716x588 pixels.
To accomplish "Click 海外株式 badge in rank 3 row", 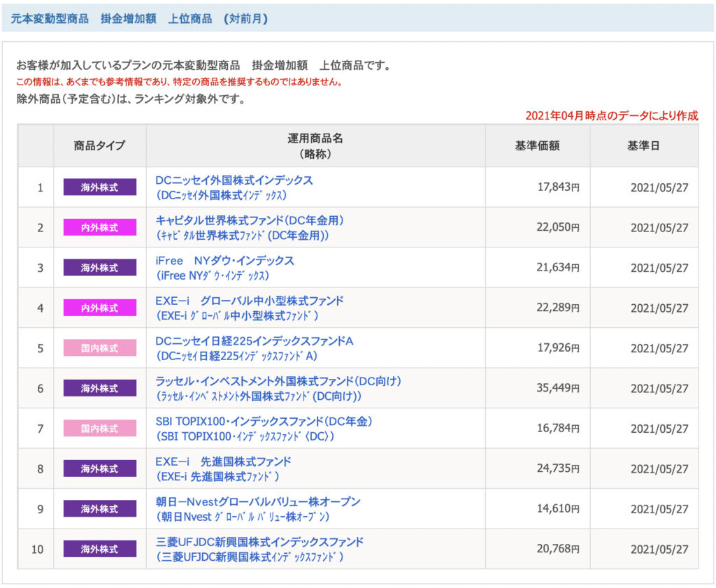I will (x=99, y=268).
